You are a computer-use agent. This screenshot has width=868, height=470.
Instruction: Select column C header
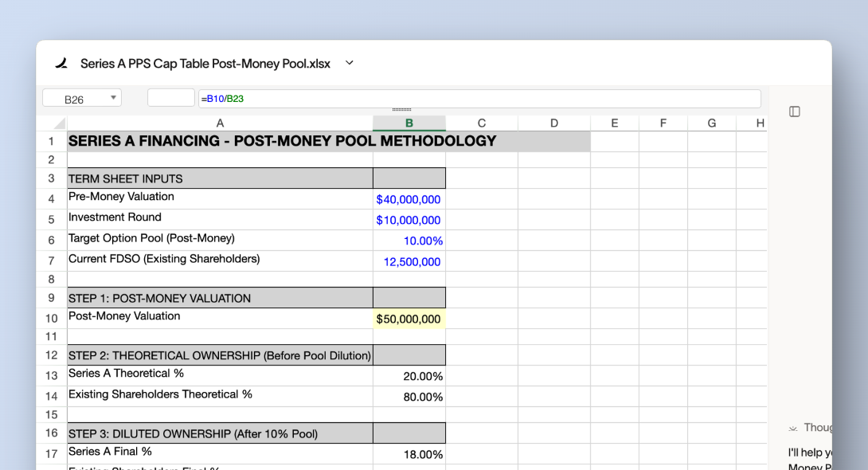(482, 123)
